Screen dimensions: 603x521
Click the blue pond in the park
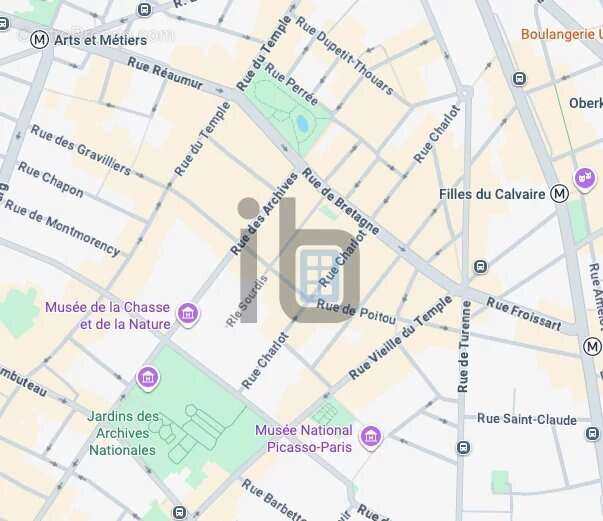[302, 123]
